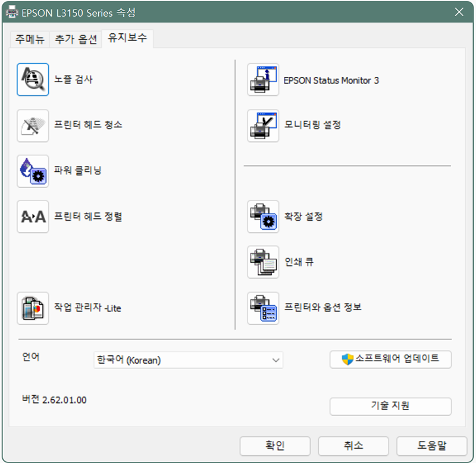The width and height of the screenshot is (476, 463).
Task: Click the 확장 설정 label text
Action: pos(303,217)
